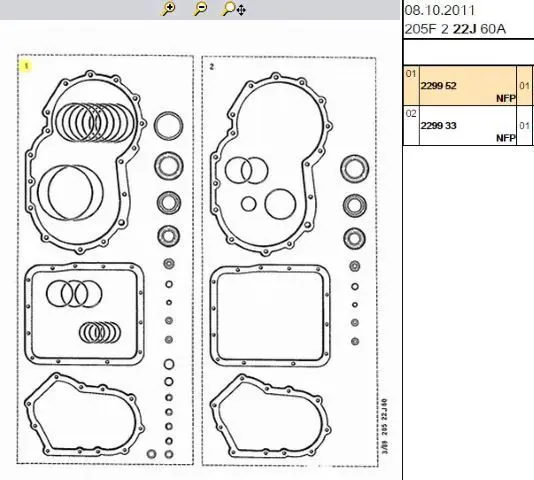Screen dimensions: 534x480
Task: Click quantity 01 cell of row 2299 52
Action: pyautogui.click(x=524, y=86)
